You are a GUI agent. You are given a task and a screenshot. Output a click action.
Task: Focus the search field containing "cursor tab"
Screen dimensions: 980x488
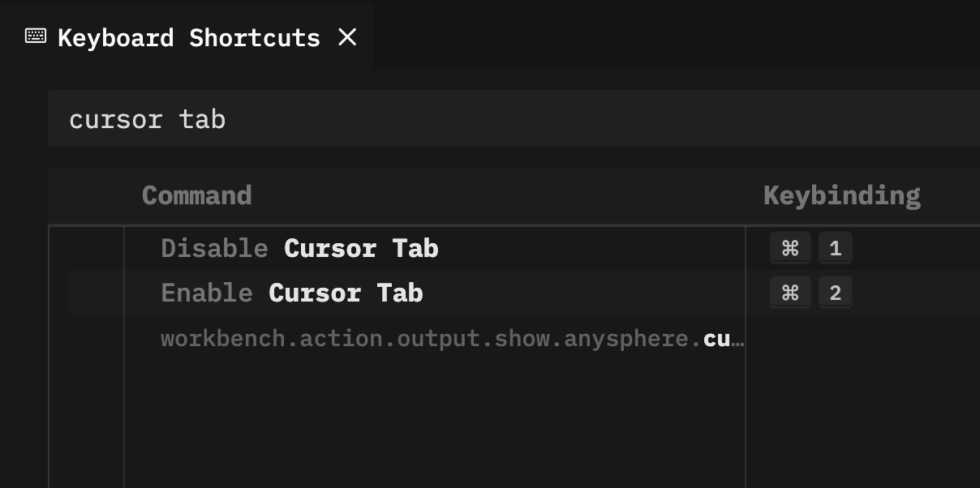tap(514, 119)
